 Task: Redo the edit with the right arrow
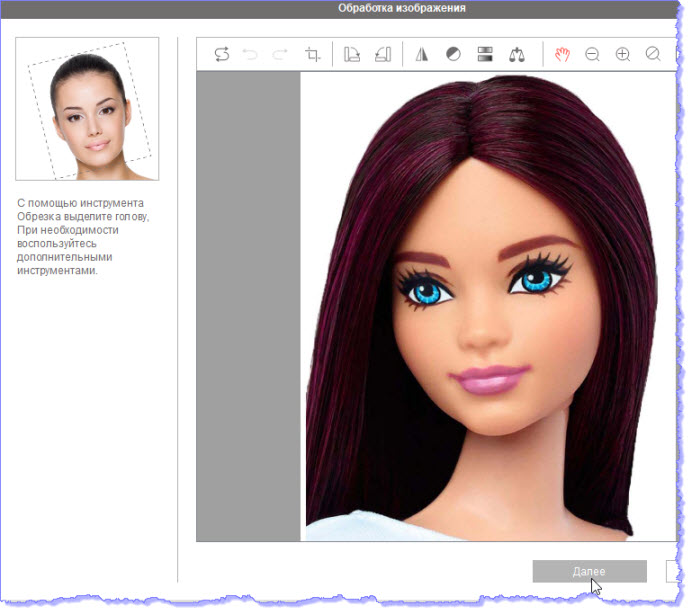280,54
